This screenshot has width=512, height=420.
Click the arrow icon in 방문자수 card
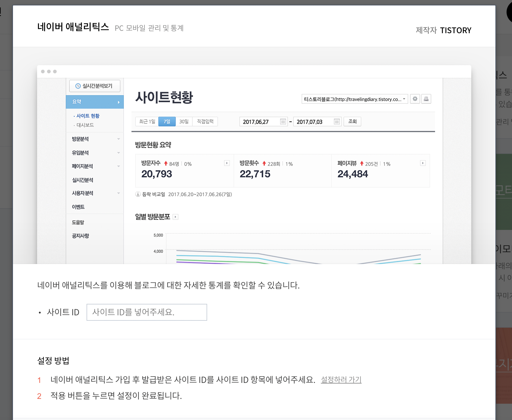(227, 163)
